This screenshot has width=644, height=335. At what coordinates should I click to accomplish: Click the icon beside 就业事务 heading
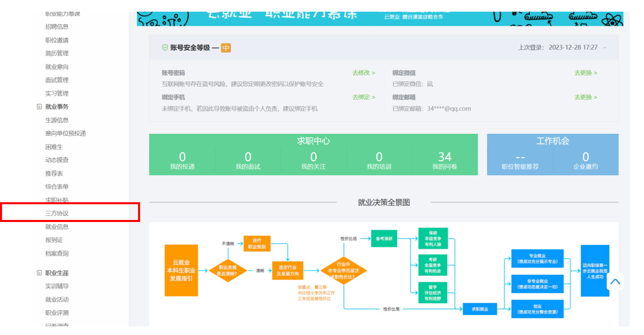click(39, 107)
